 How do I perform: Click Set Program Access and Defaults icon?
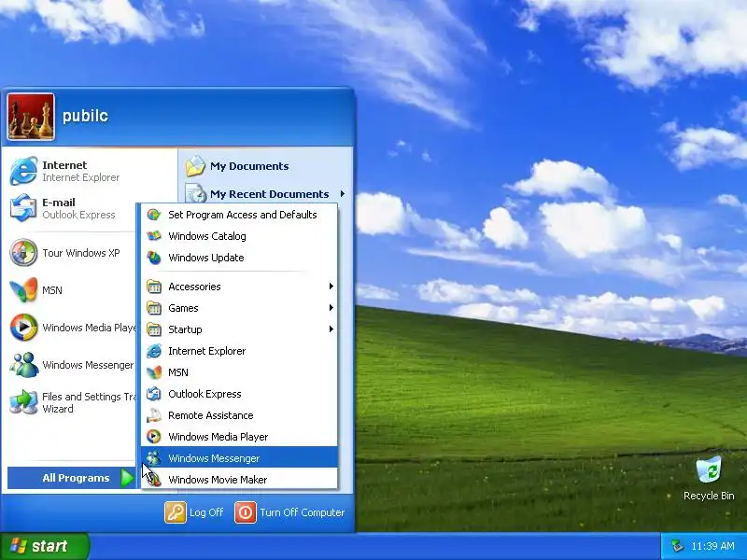(154, 215)
